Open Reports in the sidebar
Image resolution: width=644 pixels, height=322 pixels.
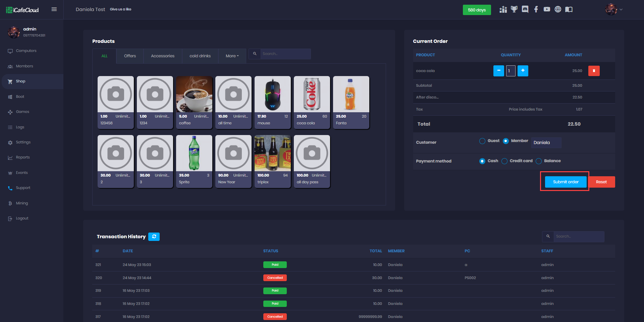pyautogui.click(x=23, y=157)
